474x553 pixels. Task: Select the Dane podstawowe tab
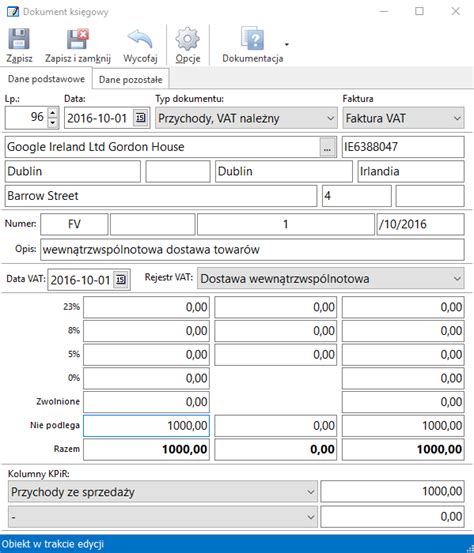(x=46, y=79)
